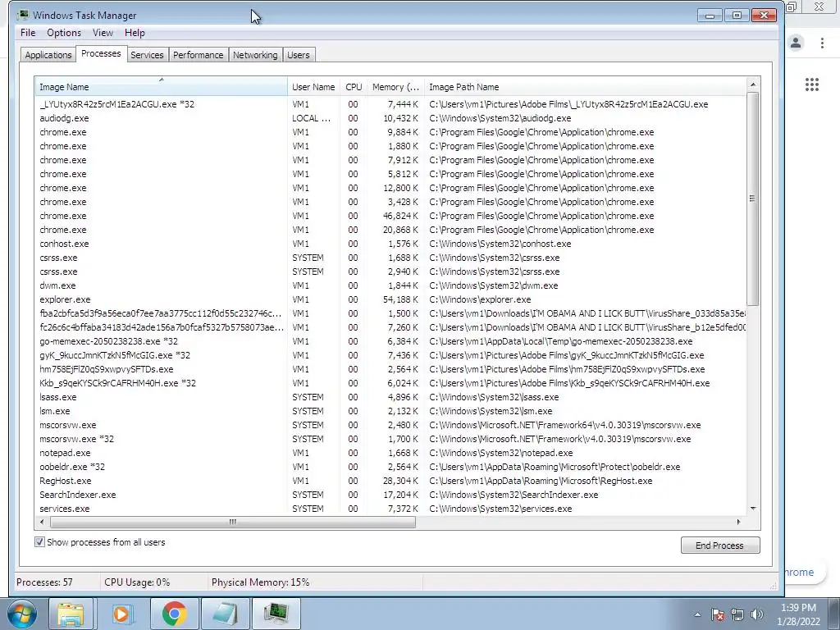Open the View menu

pyautogui.click(x=103, y=33)
